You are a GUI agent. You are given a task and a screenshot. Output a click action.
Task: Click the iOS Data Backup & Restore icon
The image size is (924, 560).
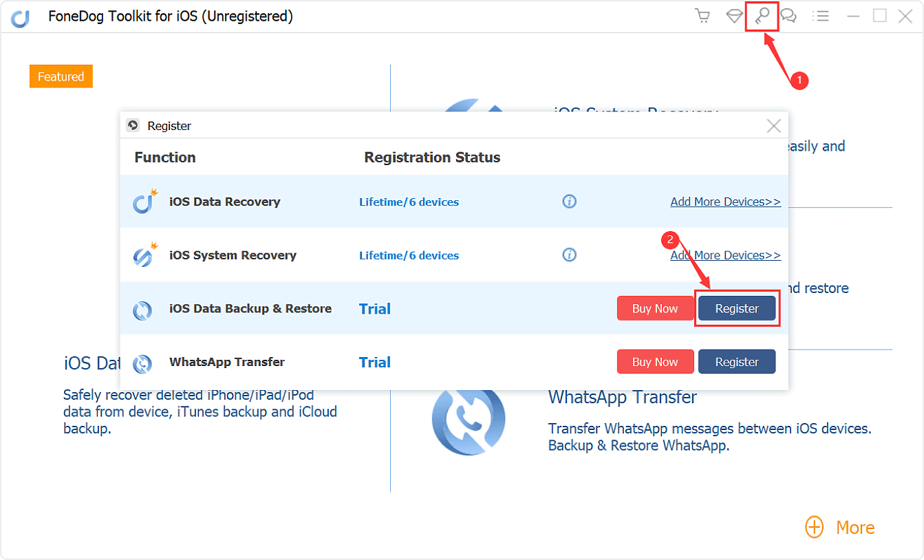point(142,310)
